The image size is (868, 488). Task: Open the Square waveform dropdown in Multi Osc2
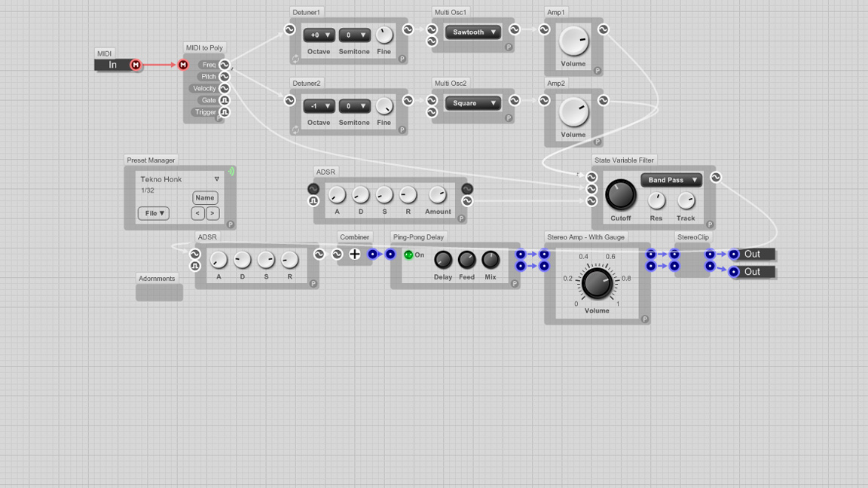(x=473, y=103)
